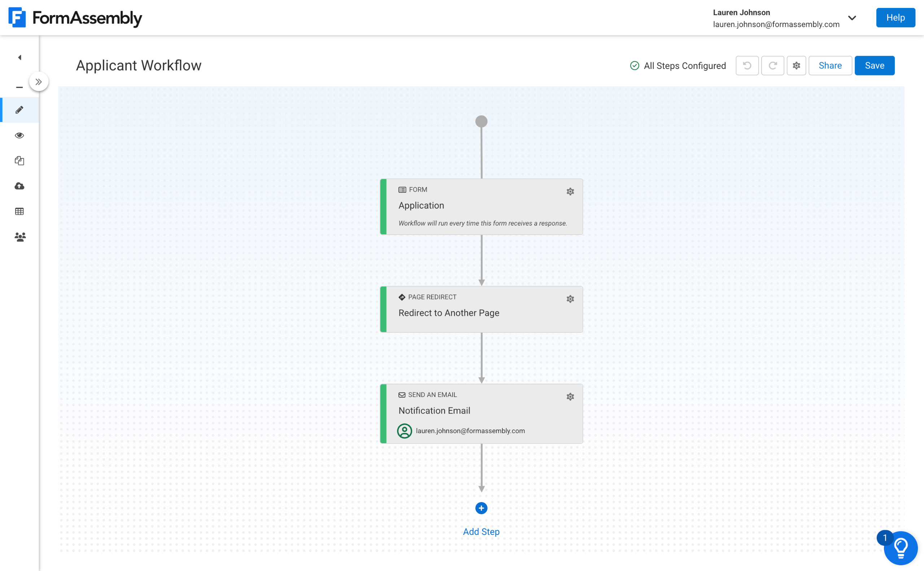Open workflow settings gear button
The image size is (924, 571).
point(796,66)
